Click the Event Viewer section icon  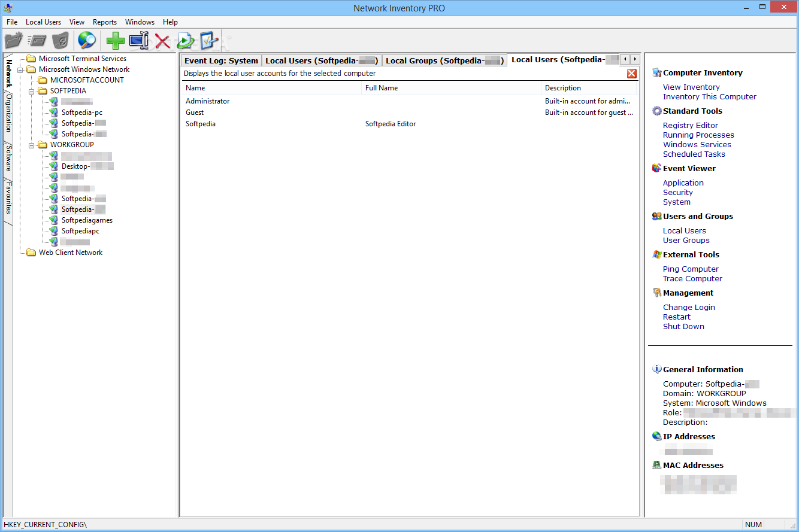656,168
